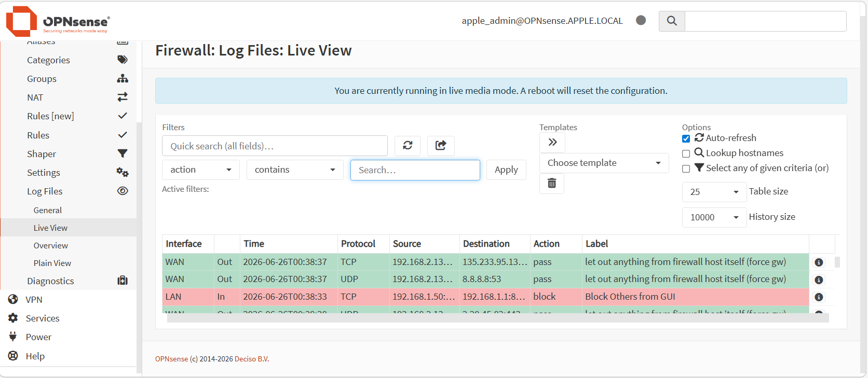Viewport: 868px width, 378px height.
Task: Delete template using the trash icon
Action: [x=552, y=184]
